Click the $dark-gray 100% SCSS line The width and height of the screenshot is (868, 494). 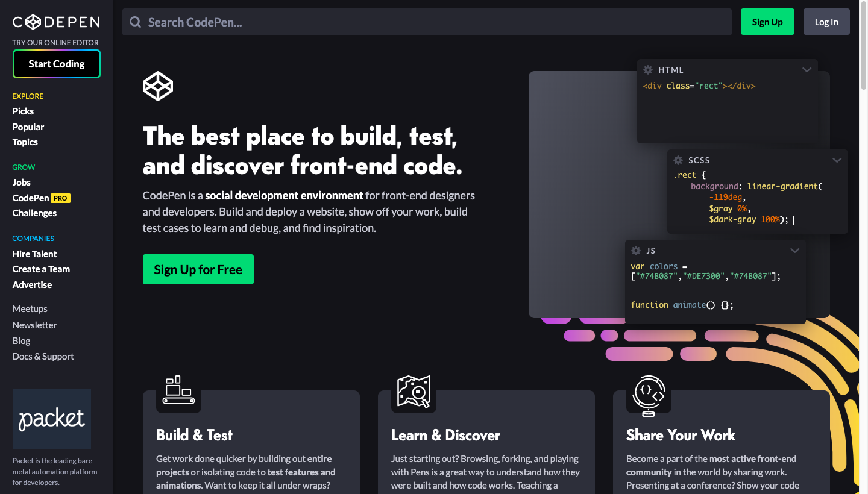pos(749,220)
